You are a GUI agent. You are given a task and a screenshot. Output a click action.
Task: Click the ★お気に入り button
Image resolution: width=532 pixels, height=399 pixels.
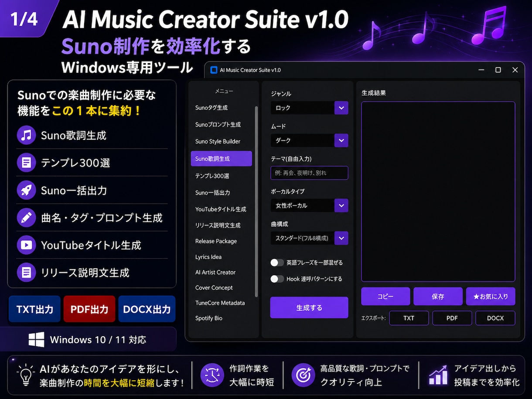(491, 297)
